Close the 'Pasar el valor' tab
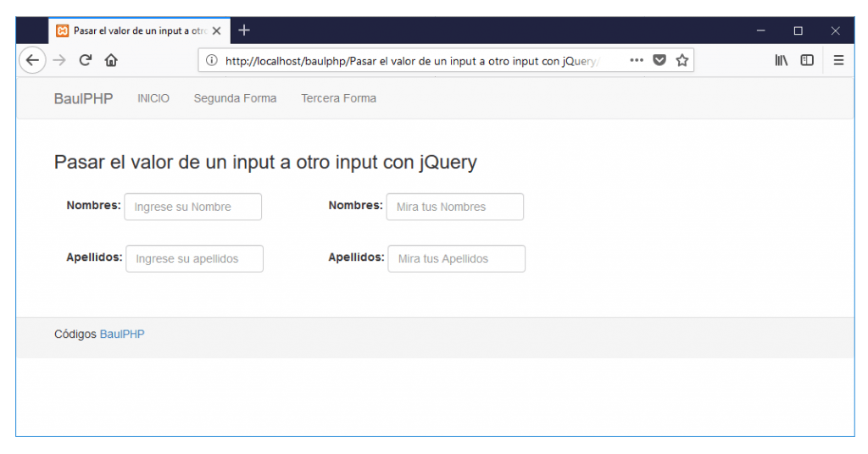The width and height of the screenshot is (868, 454). pos(217,30)
